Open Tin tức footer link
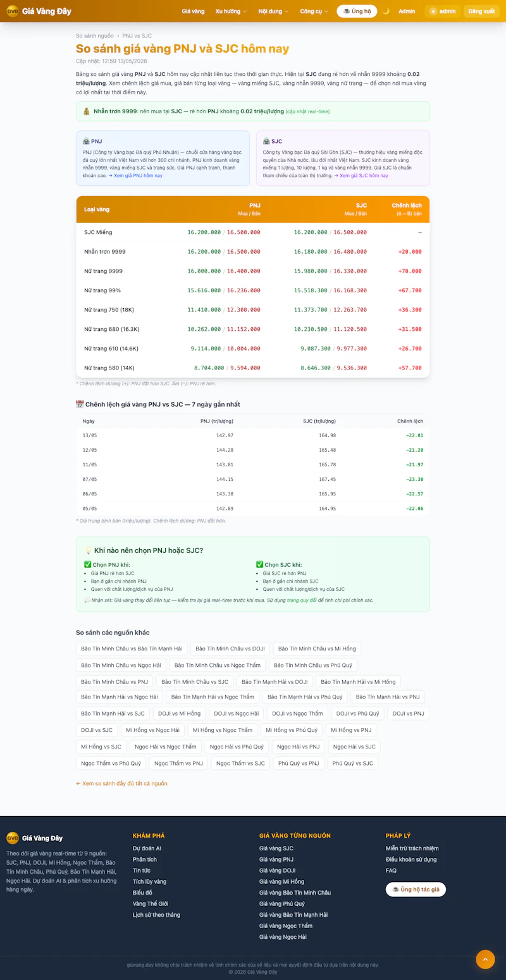Image resolution: width=506 pixels, height=980 pixels. 142,871
